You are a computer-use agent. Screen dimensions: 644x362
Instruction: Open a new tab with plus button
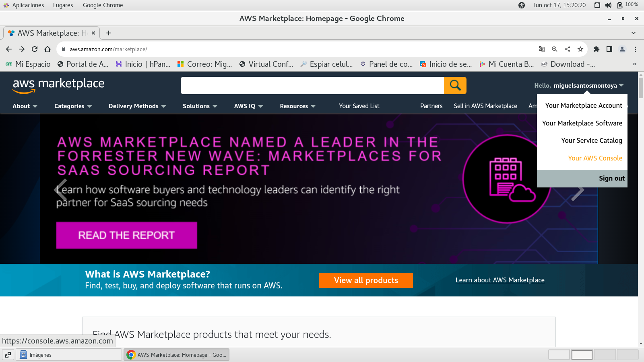click(109, 33)
